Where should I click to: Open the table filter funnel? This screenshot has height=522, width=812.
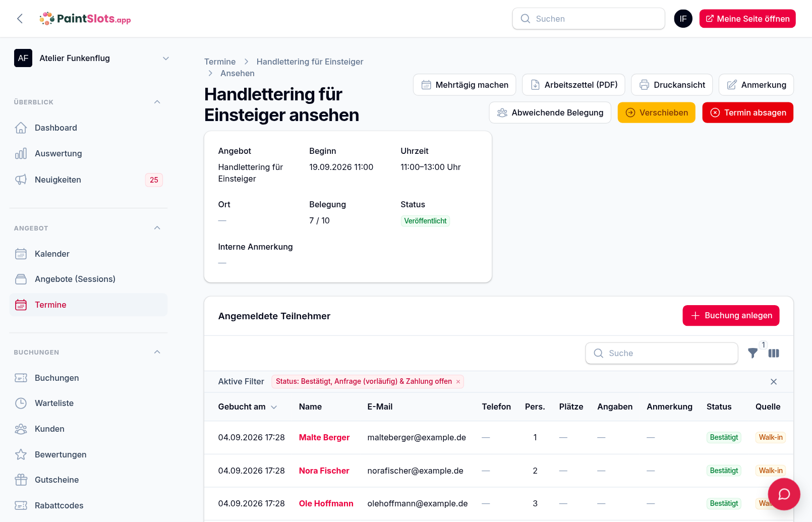(x=752, y=353)
